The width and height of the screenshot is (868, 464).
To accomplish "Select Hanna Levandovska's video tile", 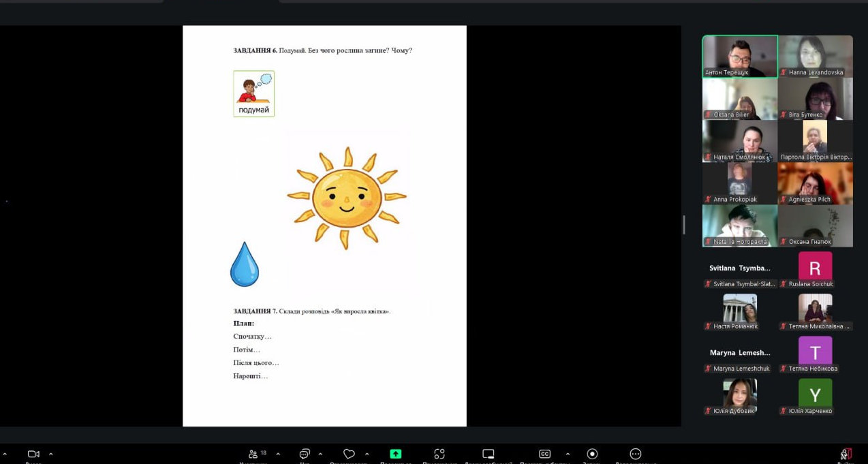I will coord(815,56).
